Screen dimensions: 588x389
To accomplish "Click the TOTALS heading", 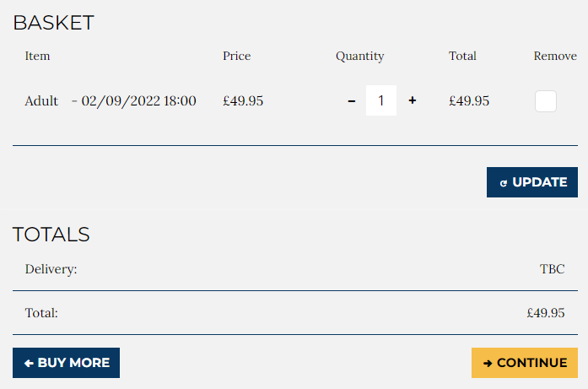I will 51,235.
